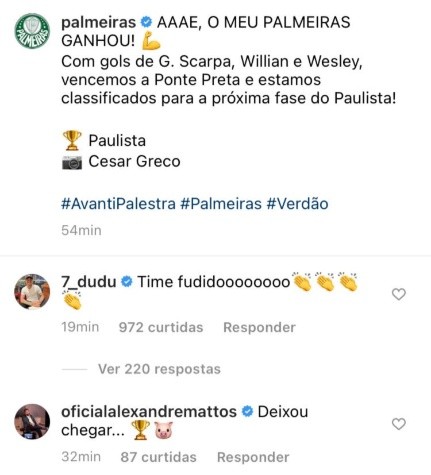Image resolution: width=431 pixels, height=475 pixels.
Task: Click the 7_dudu username
Action: click(89, 282)
